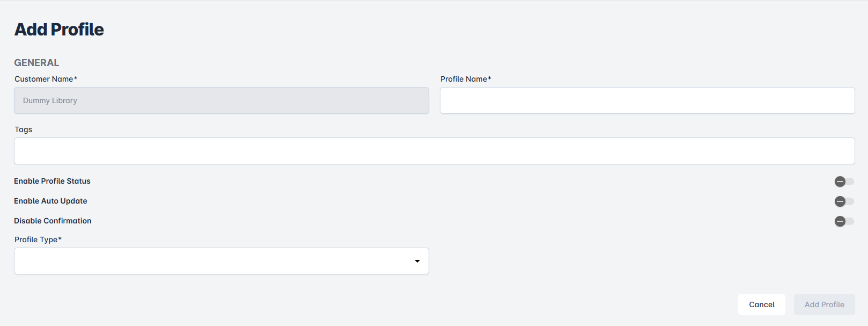Screen dimensions: 868x326
Task: Click the Add Profile page heading
Action: [59, 30]
